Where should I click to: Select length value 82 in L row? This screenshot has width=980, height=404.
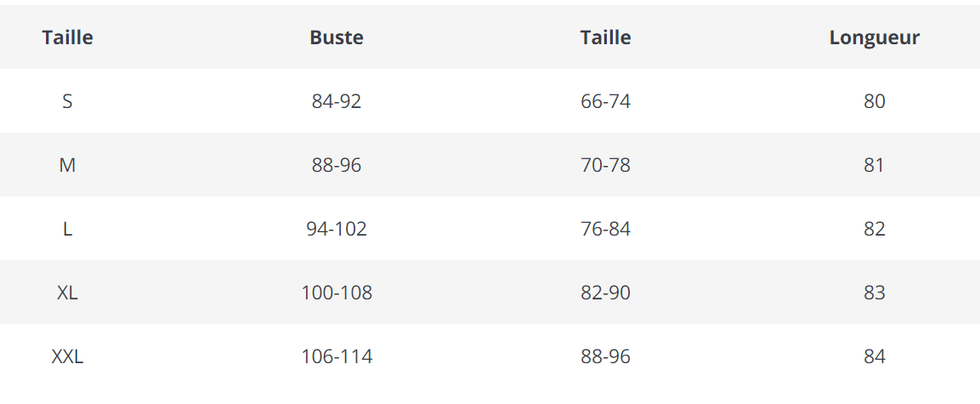(874, 229)
